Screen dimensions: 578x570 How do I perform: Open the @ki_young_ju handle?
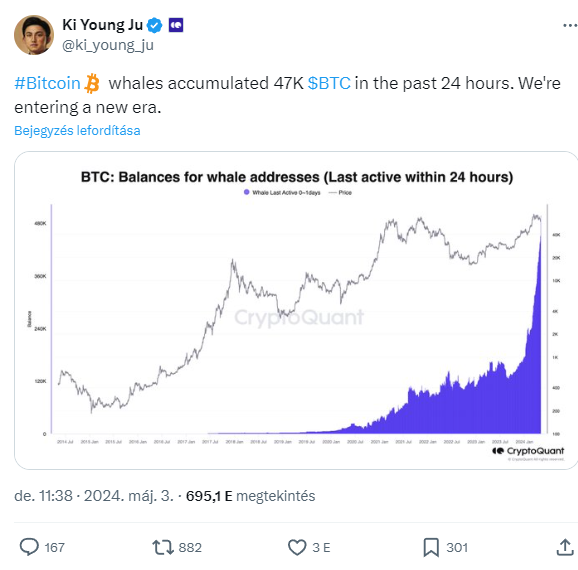click(x=108, y=45)
